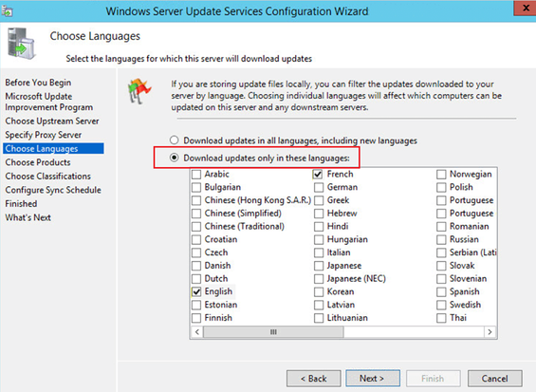Tick the Greek language checkbox

point(319,200)
